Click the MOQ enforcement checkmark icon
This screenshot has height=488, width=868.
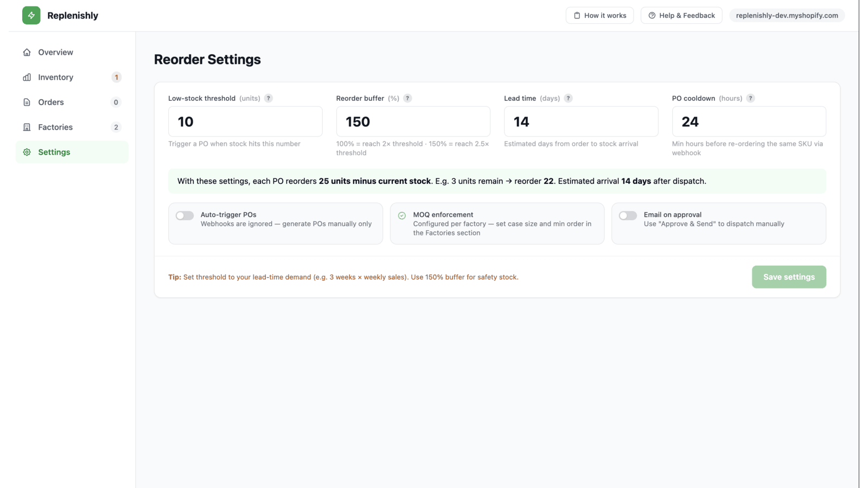[402, 215]
